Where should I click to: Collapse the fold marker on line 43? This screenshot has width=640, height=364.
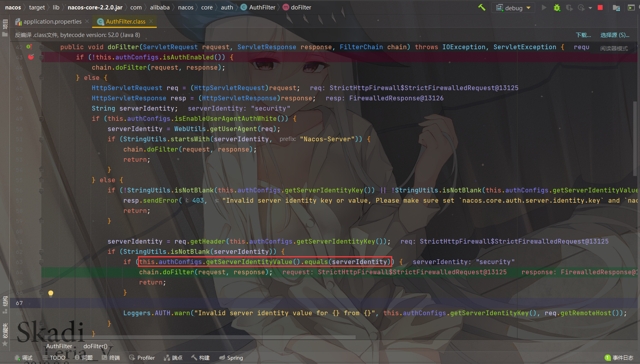[41, 57]
